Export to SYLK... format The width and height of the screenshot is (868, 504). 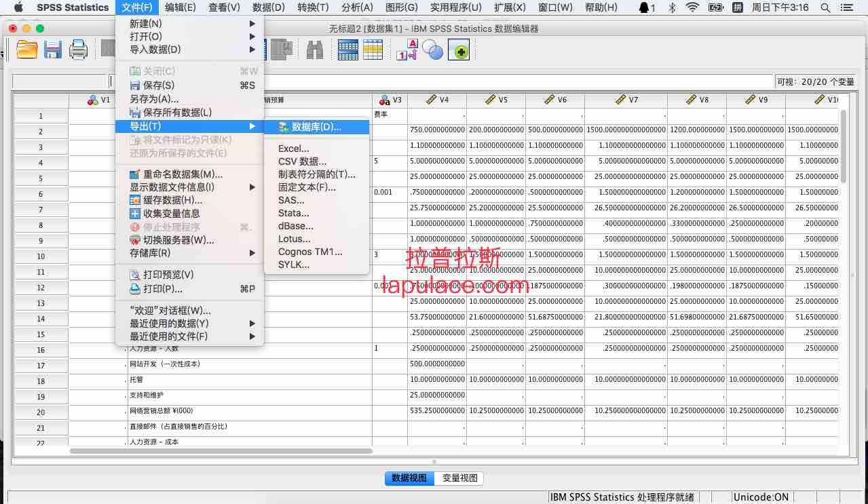tap(316, 265)
